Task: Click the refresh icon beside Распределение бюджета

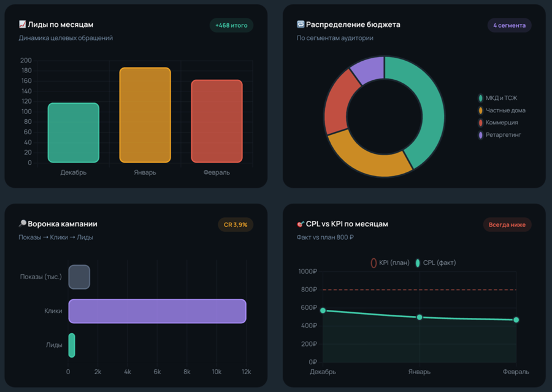Action: click(x=301, y=24)
